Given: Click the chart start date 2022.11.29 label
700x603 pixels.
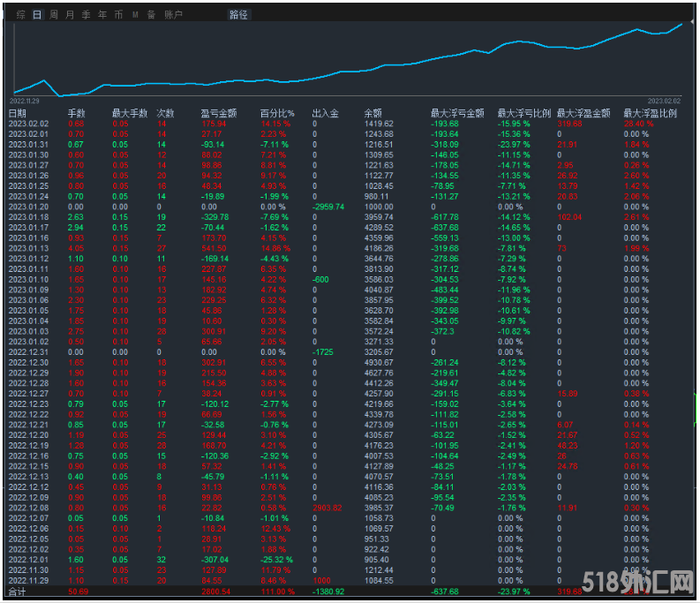Looking at the screenshot, I should [25, 101].
